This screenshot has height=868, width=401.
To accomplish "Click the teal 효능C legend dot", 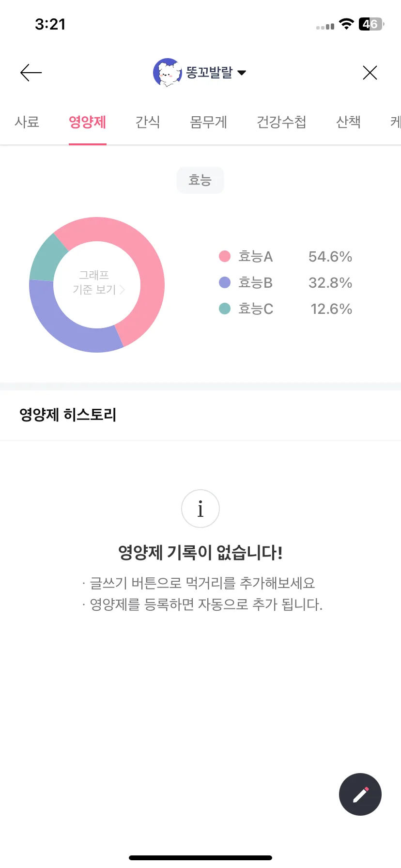I will click(x=225, y=309).
